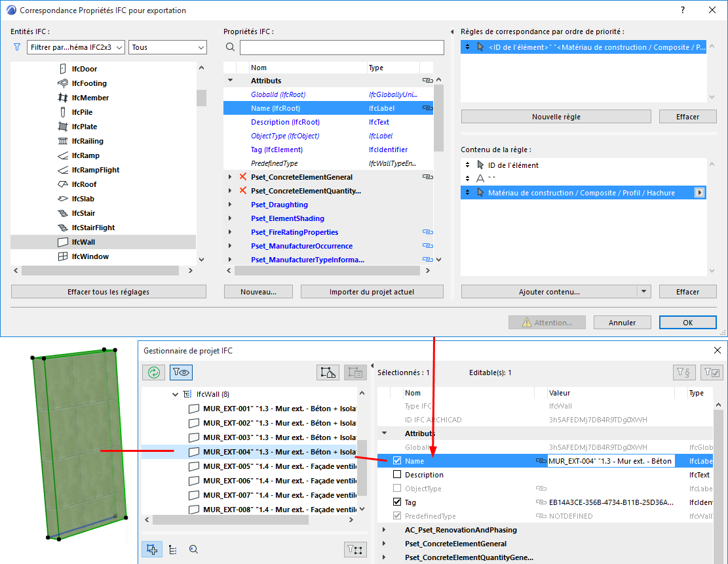This screenshot has height=564, width=728.
Task: Select the IfcStairFlight entity icon
Action: pos(63,227)
